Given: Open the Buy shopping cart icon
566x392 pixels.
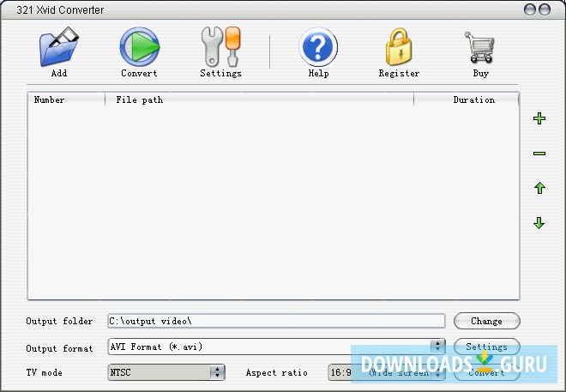Looking at the screenshot, I should (479, 47).
